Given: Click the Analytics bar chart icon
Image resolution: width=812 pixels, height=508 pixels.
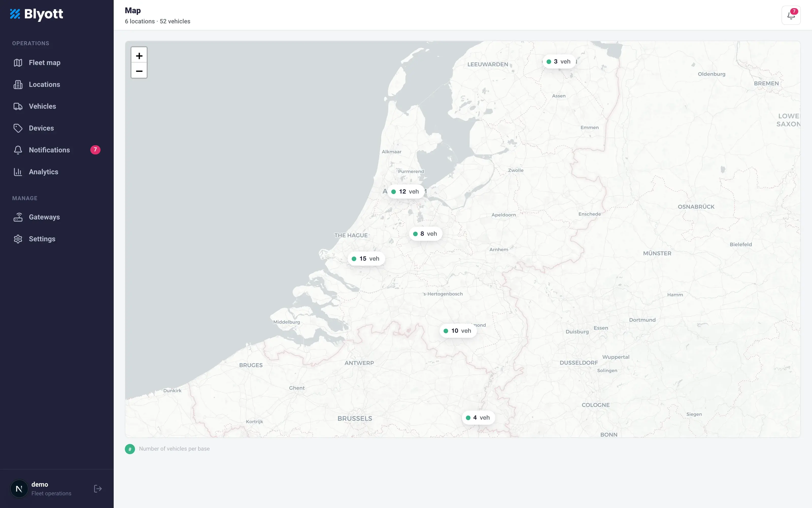Looking at the screenshot, I should (x=18, y=172).
